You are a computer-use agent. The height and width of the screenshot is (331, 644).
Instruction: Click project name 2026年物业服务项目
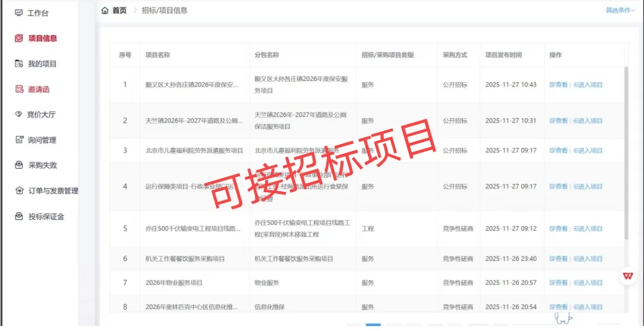tap(174, 283)
